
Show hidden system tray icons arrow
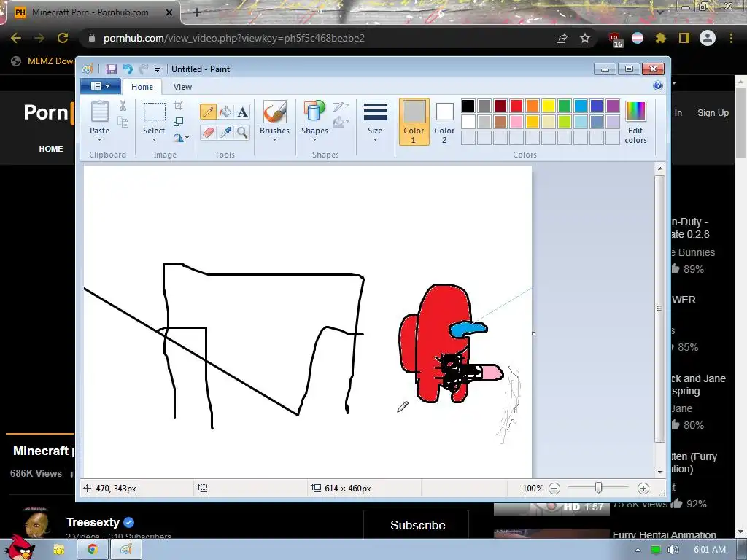coord(638,550)
